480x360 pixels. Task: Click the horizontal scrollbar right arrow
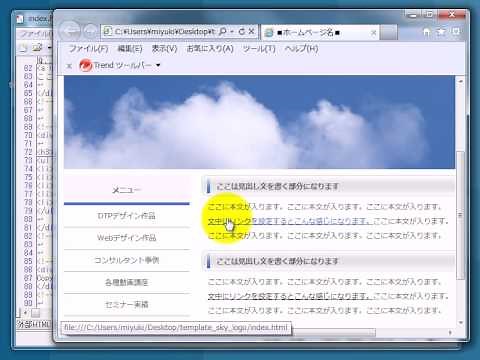(x=450, y=332)
